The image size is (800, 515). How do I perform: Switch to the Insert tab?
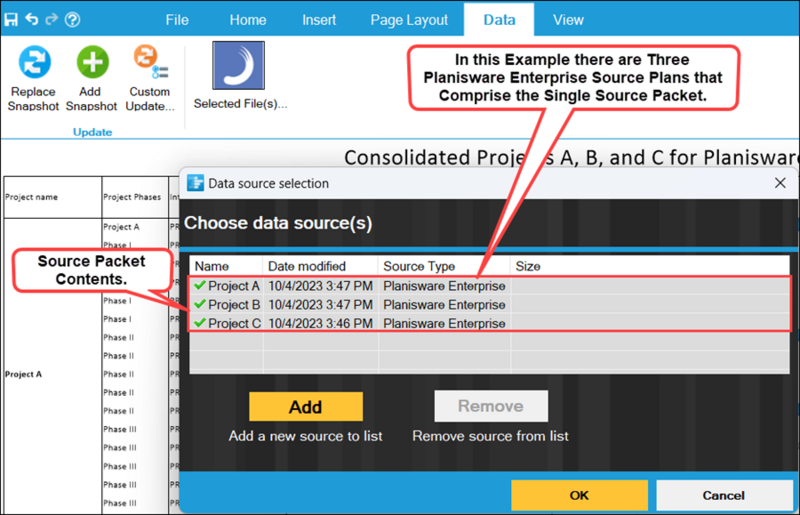[x=319, y=20]
